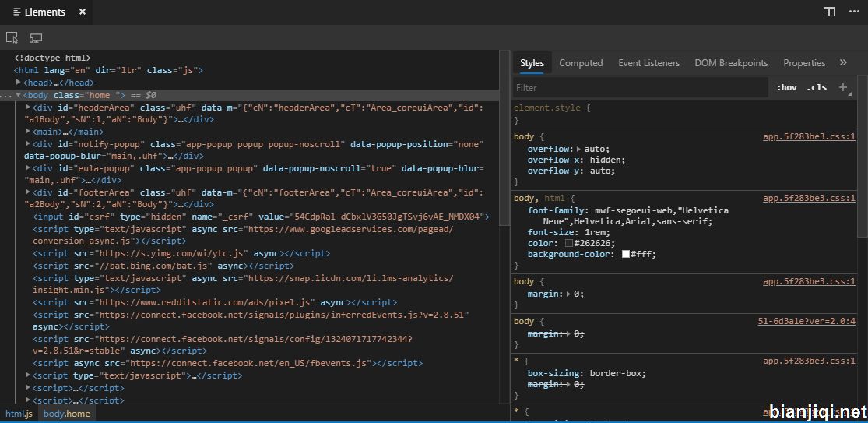Toggle the .cls element classes panel
Image resolution: width=868 pixels, height=423 pixels.
(x=817, y=87)
